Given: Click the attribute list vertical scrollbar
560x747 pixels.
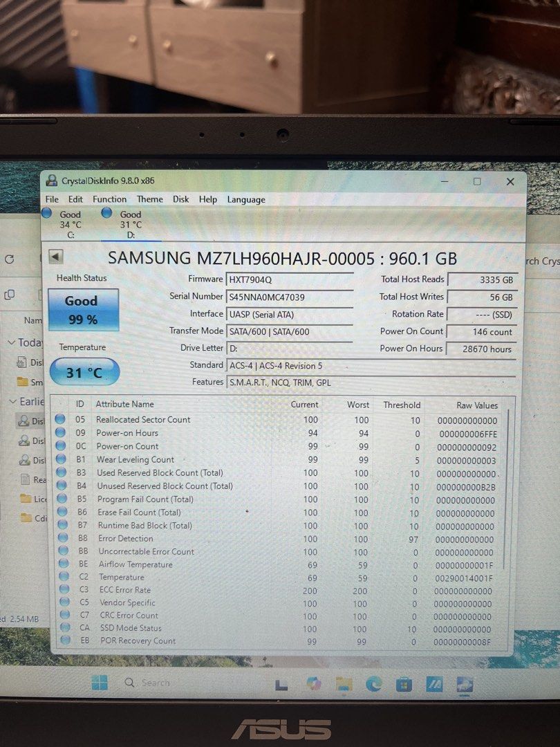Looking at the screenshot, I should [x=507, y=488].
